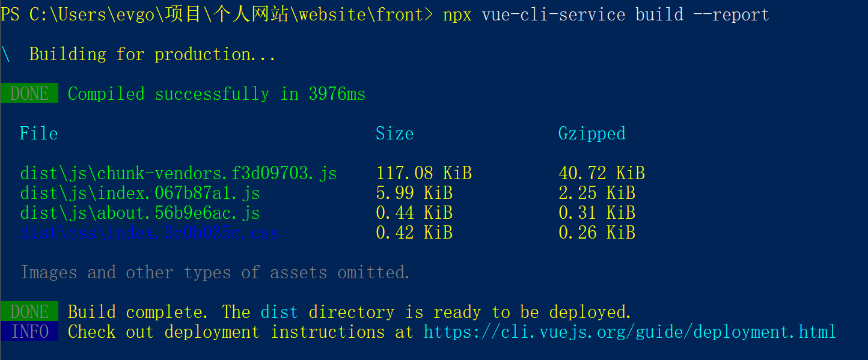Click the green DONE badge beside Compiled successfully
This screenshot has height=360, width=868.
click(x=29, y=94)
